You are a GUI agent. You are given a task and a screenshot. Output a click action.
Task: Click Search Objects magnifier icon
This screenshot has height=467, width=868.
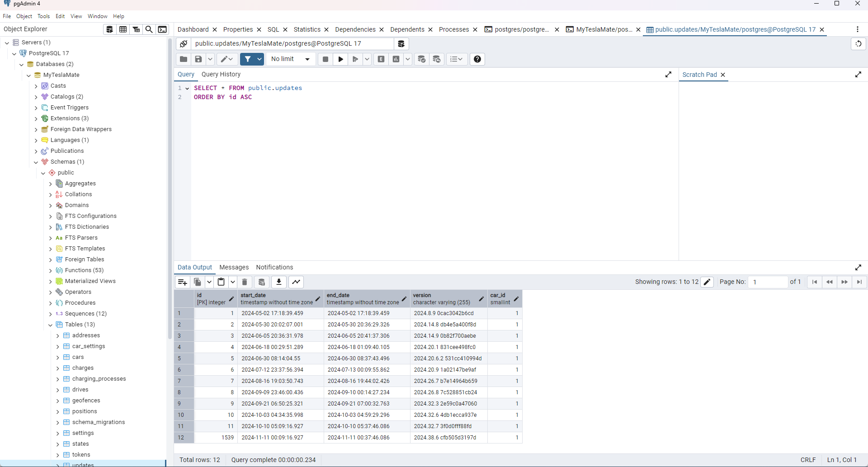[x=149, y=29]
